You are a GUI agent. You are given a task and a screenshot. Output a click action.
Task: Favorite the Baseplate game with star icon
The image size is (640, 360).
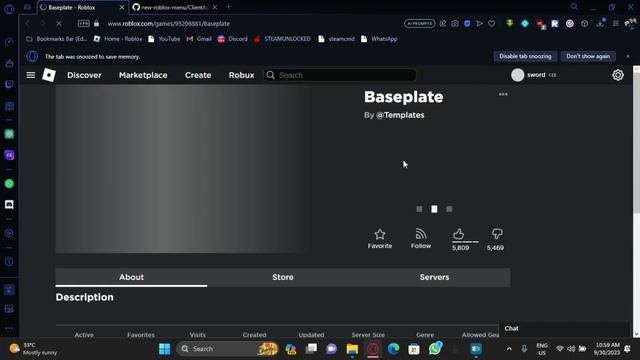click(x=380, y=239)
